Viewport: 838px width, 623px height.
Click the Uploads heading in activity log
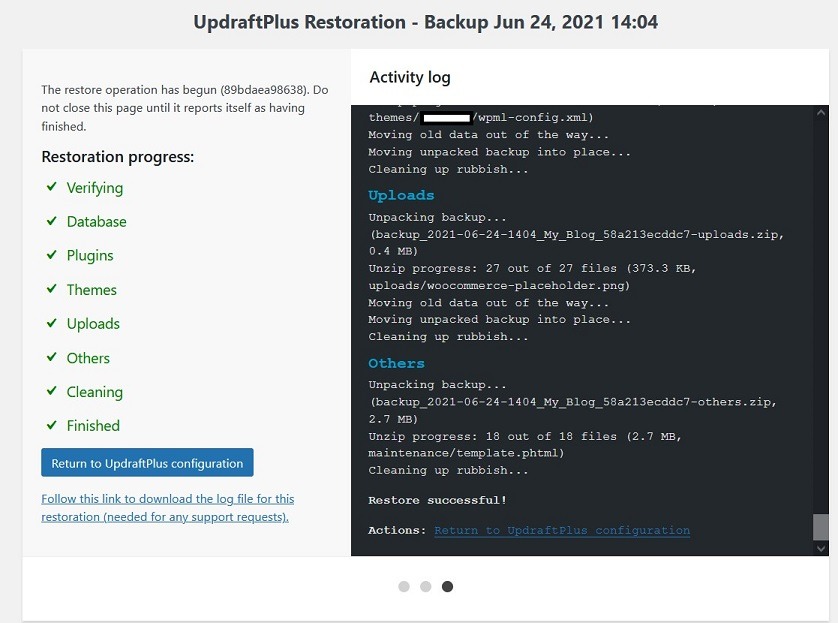[x=401, y=196]
